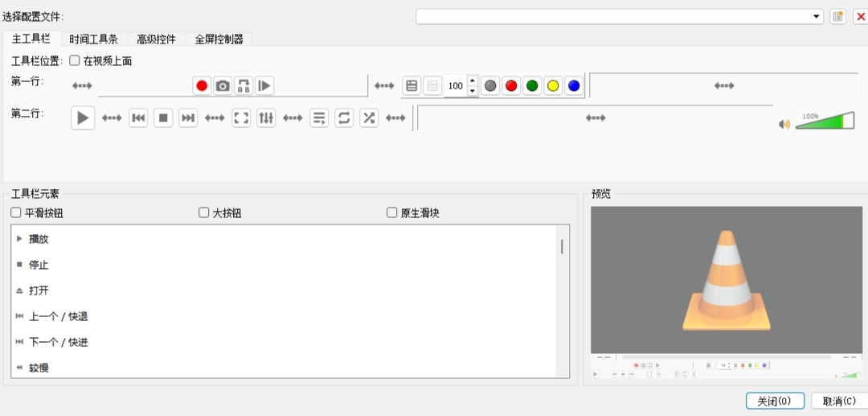Switch to the 时间工具条 tab
The width and height of the screenshot is (868, 416).
click(93, 39)
